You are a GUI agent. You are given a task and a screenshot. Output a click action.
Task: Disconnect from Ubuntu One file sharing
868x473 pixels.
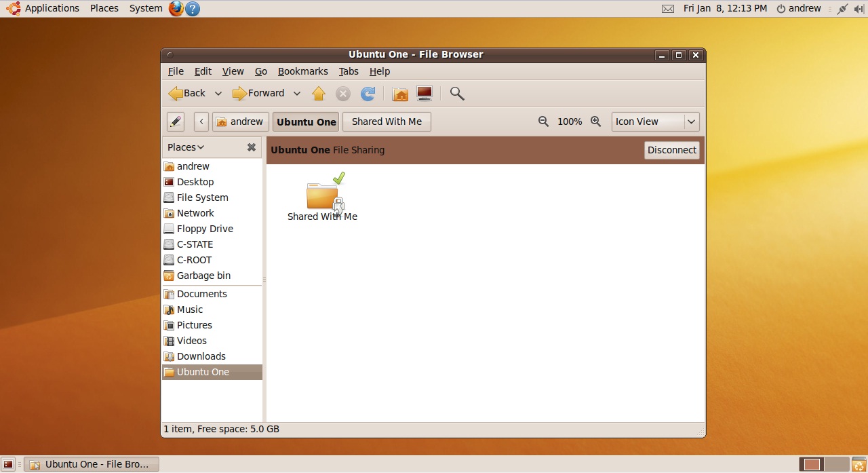click(x=672, y=150)
